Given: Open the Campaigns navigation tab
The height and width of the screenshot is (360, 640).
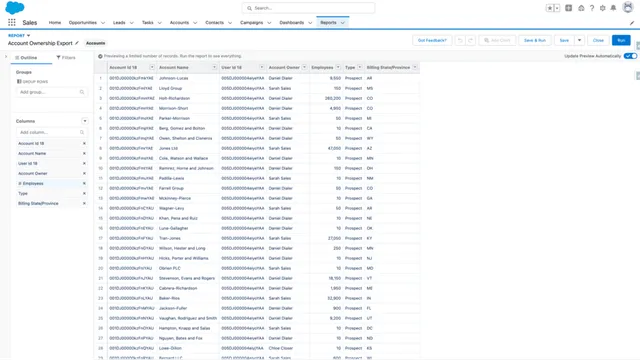Looking at the screenshot, I should 251,22.
